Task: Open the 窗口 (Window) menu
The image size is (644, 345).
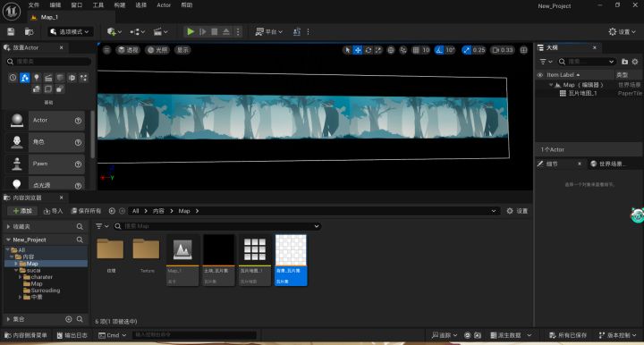Action: tap(77, 5)
